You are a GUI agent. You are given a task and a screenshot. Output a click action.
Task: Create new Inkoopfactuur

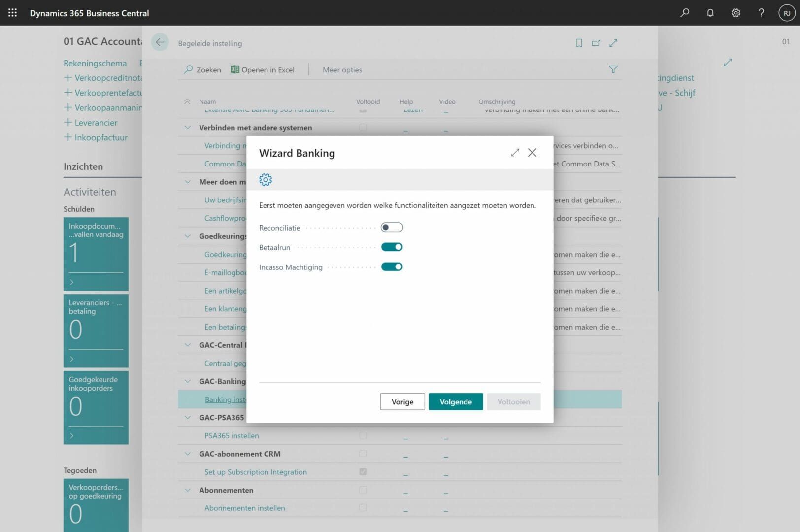(96, 137)
